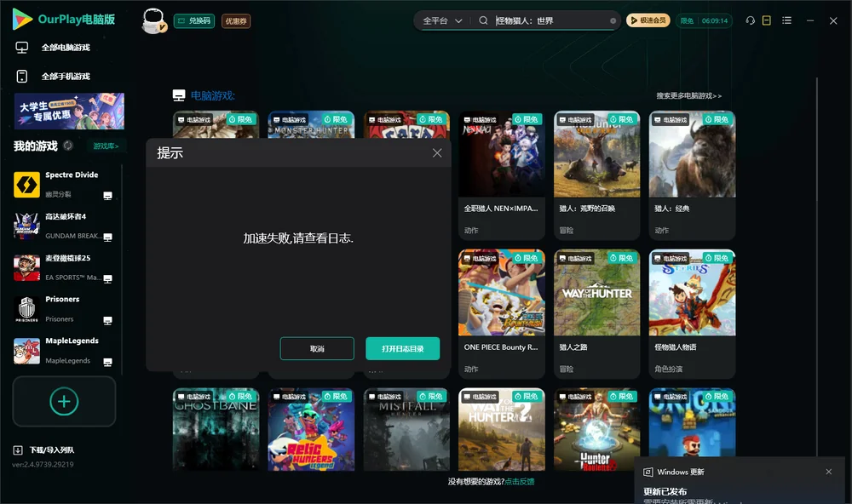
Task: Open the 优惠券 coupon button
Action: point(236,20)
